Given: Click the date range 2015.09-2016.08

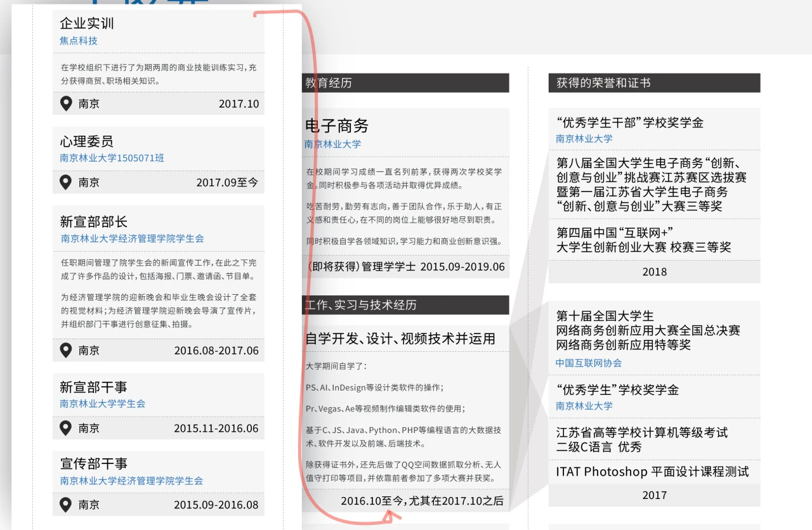Looking at the screenshot, I should 216,505.
